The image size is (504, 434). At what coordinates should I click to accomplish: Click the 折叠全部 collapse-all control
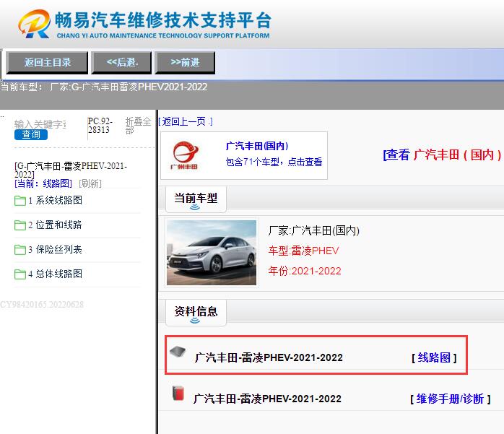pyautogui.click(x=138, y=126)
